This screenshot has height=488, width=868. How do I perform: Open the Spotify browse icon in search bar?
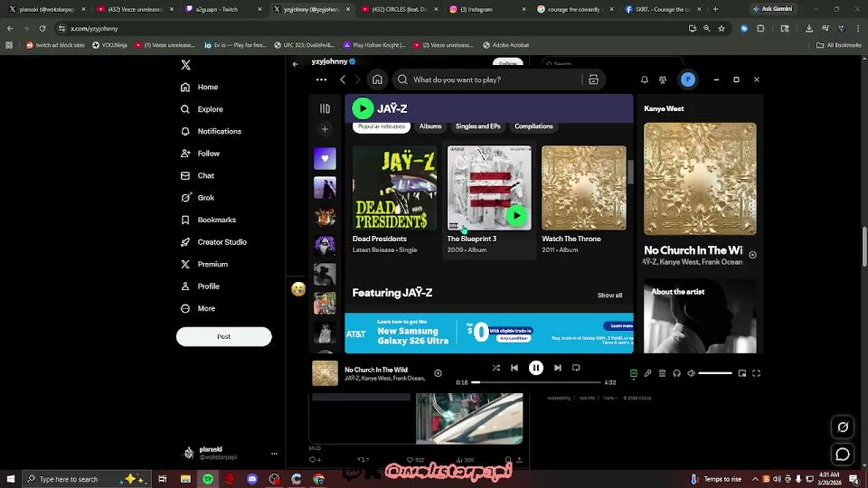[x=593, y=79]
